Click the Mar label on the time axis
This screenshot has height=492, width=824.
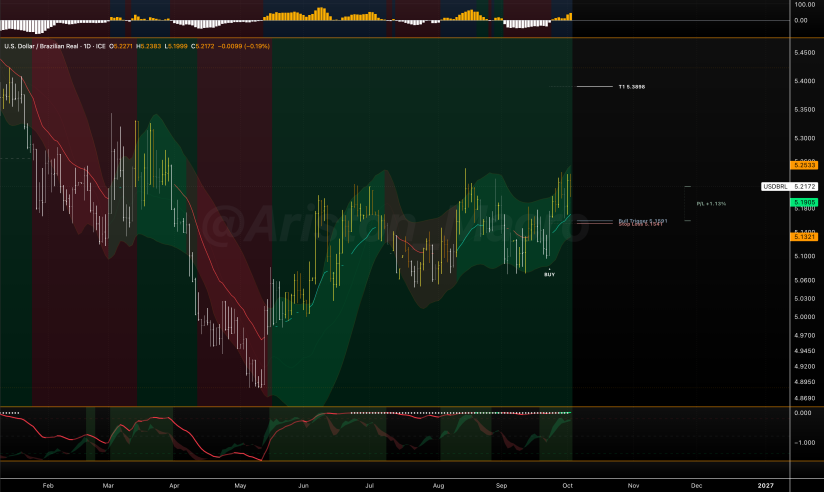pos(108,486)
